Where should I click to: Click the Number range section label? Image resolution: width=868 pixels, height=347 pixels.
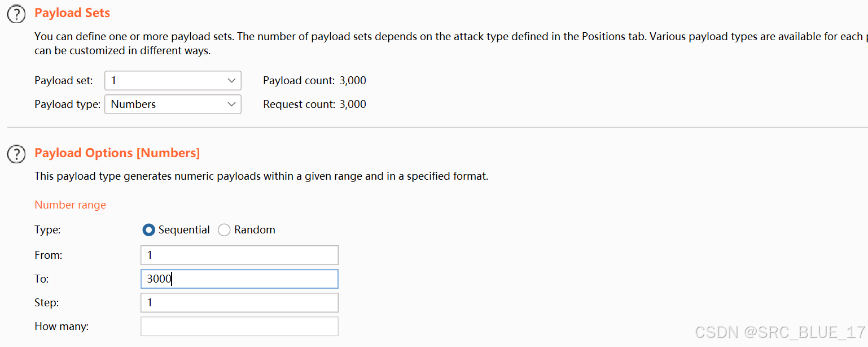tap(71, 205)
